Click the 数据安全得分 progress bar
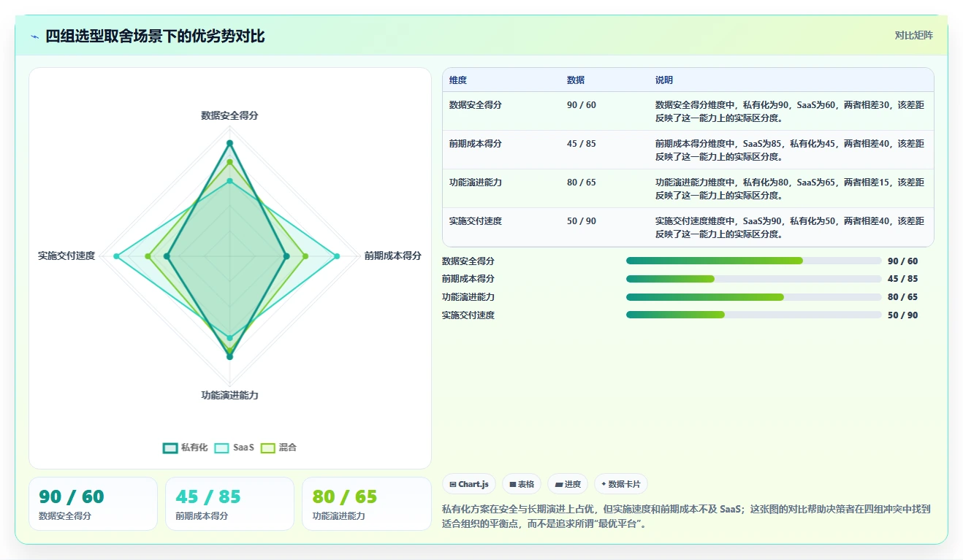The height and width of the screenshot is (560, 963). pos(754,261)
